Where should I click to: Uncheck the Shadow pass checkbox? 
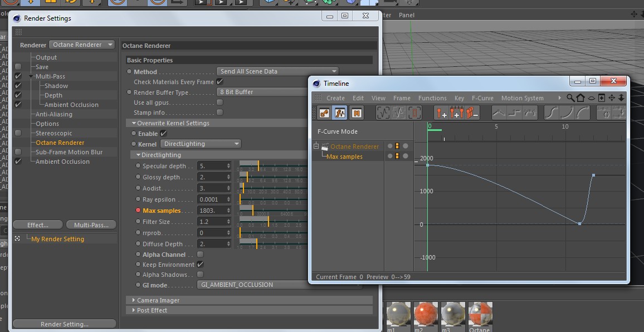coord(18,85)
